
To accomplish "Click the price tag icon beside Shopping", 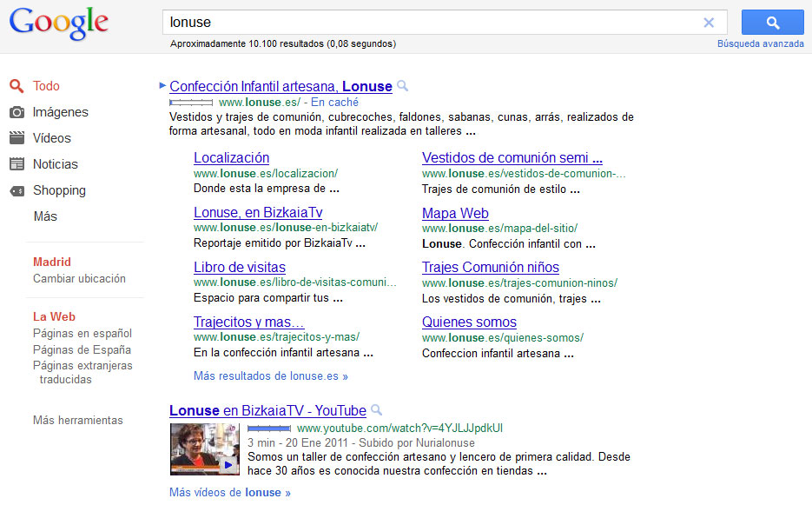I will point(17,191).
